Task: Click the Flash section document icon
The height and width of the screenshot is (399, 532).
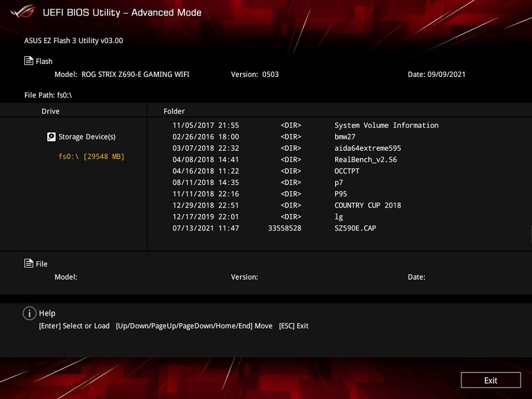Action: click(x=29, y=61)
